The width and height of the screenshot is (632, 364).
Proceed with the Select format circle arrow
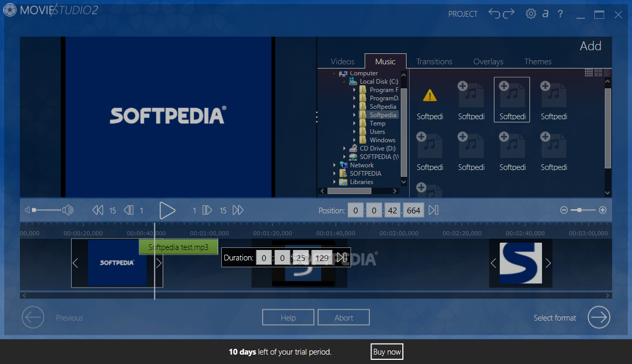pyautogui.click(x=599, y=317)
